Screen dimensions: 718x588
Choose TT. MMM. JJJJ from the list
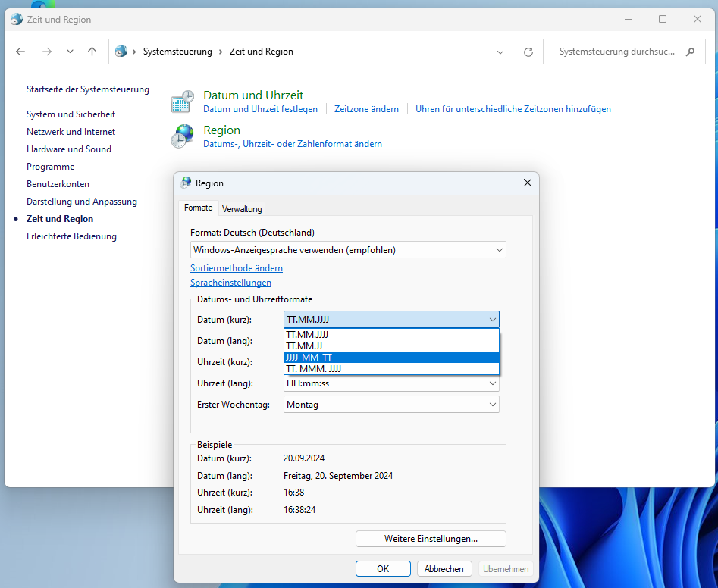pyautogui.click(x=391, y=369)
